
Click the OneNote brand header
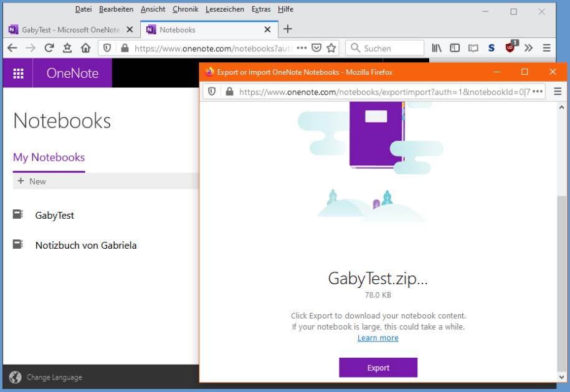click(x=72, y=73)
